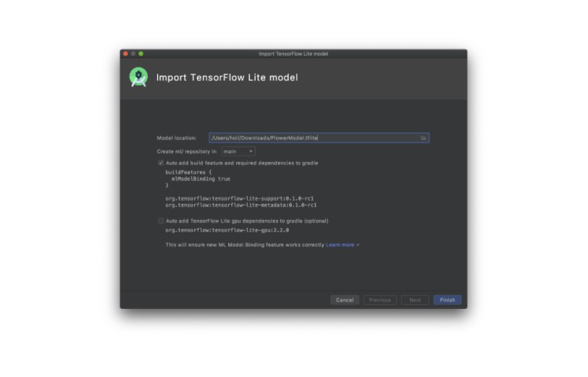Open the Learn more link
Viewport: 588px width, 377px height.
tap(340, 245)
